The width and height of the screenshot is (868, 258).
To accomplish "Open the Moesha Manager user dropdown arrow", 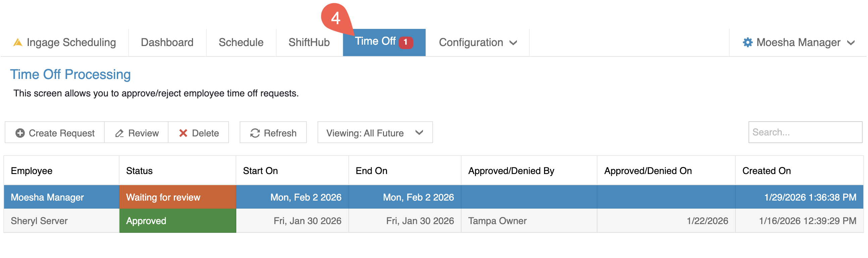I will [851, 43].
